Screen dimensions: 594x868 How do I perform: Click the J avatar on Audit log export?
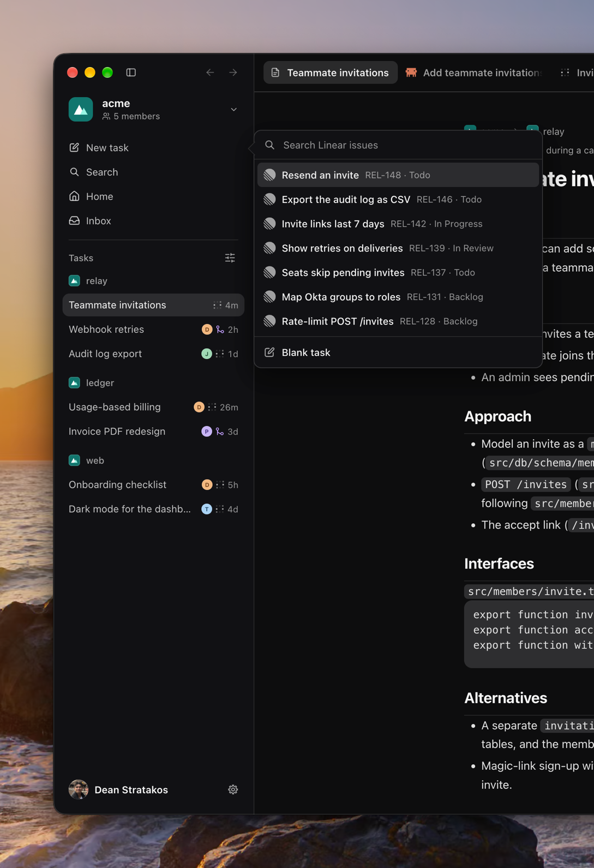pos(207,354)
